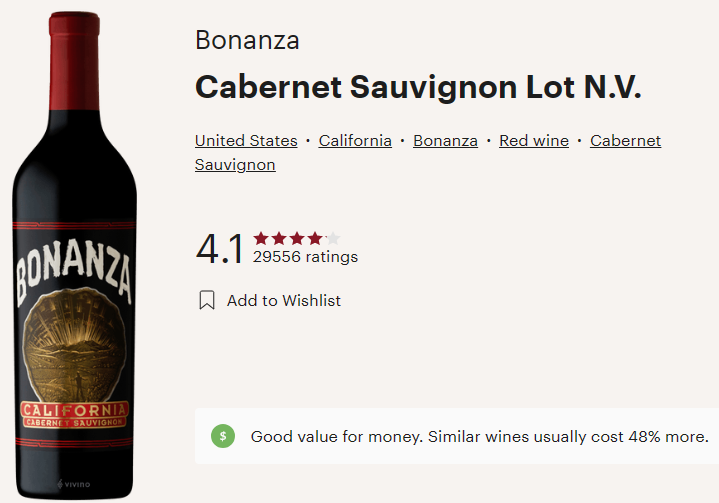This screenshot has height=503, width=719.
Task: Open the United States country link
Action: [246, 141]
